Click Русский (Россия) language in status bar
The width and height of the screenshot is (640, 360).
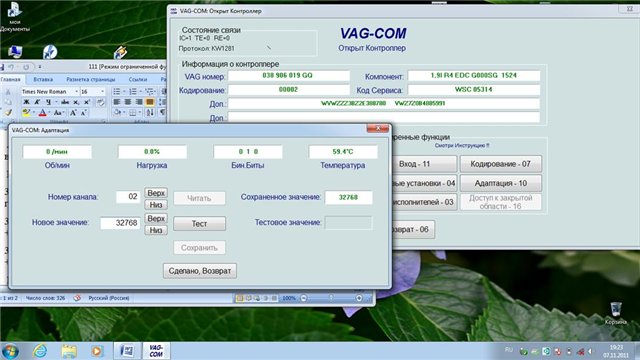(109, 298)
